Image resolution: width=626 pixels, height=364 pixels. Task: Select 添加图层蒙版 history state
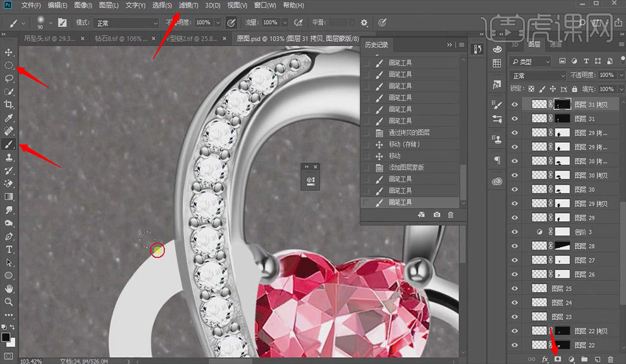[x=407, y=167]
